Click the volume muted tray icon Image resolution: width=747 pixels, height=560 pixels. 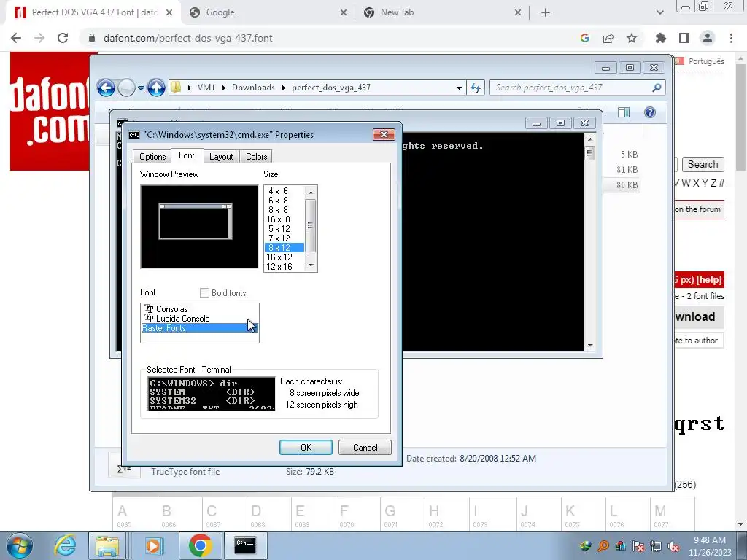click(673, 546)
